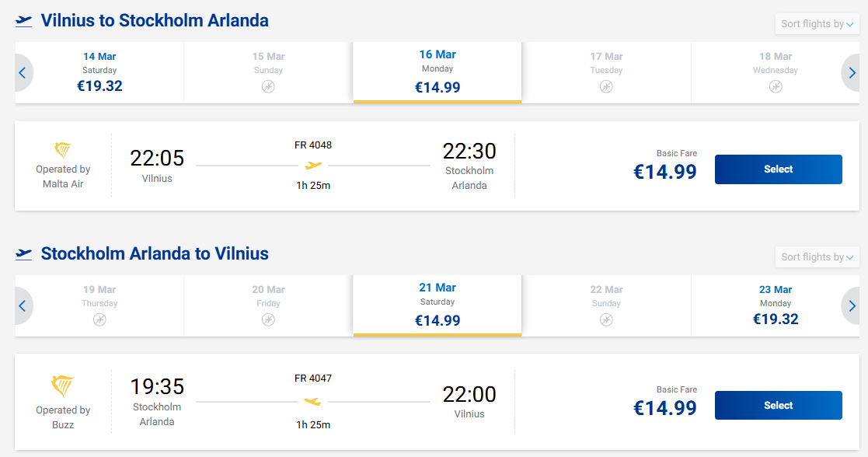The height and width of the screenshot is (457, 868).
Task: Click the no-flights icon under 15 Mar
Action: pyautogui.click(x=268, y=86)
